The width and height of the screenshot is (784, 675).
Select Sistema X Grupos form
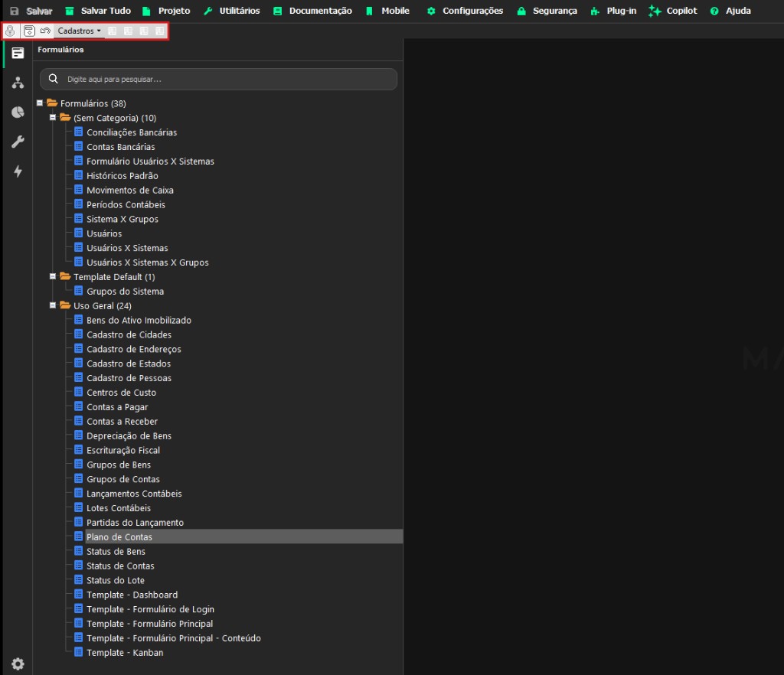[x=122, y=220]
